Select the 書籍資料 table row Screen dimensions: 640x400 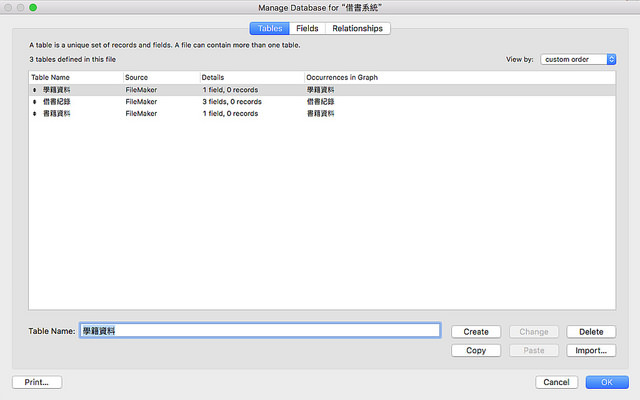pos(322,113)
